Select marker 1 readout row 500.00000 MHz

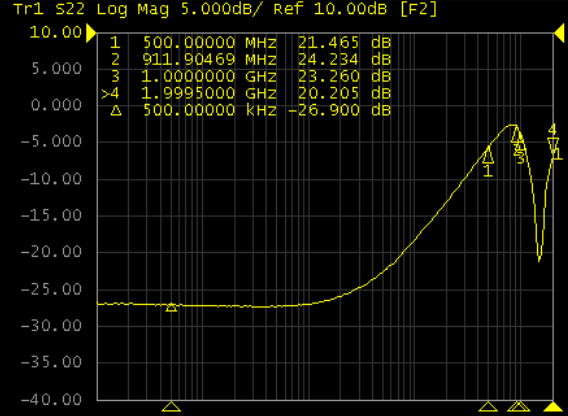pos(250,43)
